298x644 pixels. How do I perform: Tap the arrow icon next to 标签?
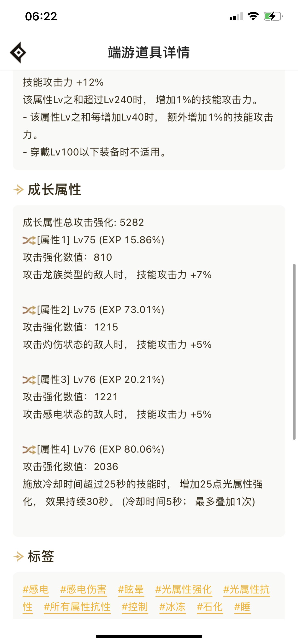pyautogui.click(x=18, y=557)
